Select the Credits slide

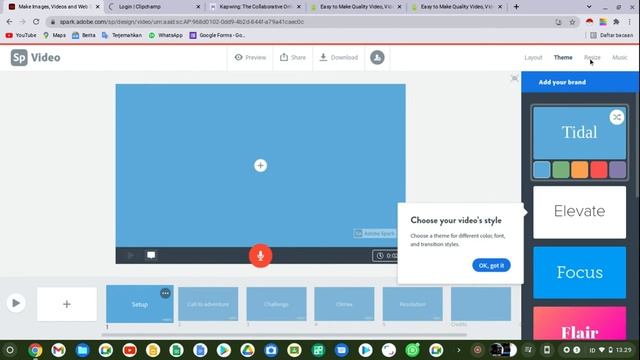click(481, 304)
